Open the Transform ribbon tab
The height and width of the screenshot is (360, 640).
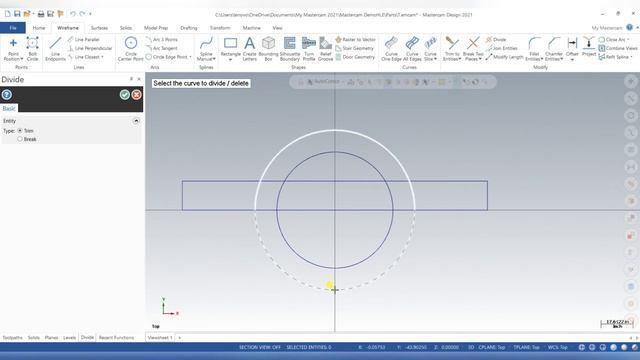point(220,28)
